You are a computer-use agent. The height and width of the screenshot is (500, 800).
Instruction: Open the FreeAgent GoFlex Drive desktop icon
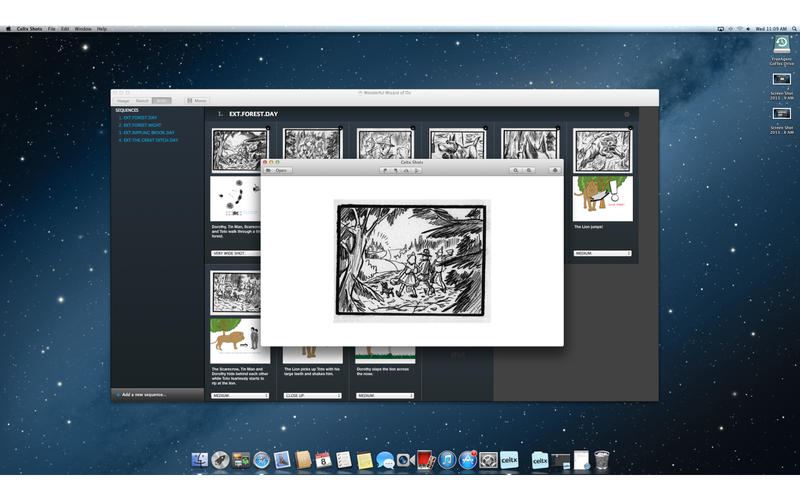(782, 51)
